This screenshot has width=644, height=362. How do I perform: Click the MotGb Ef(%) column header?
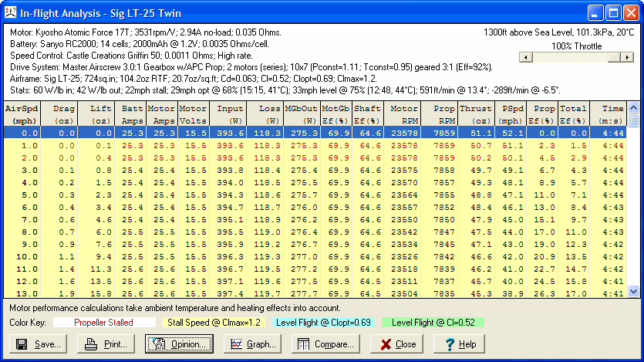click(336, 114)
